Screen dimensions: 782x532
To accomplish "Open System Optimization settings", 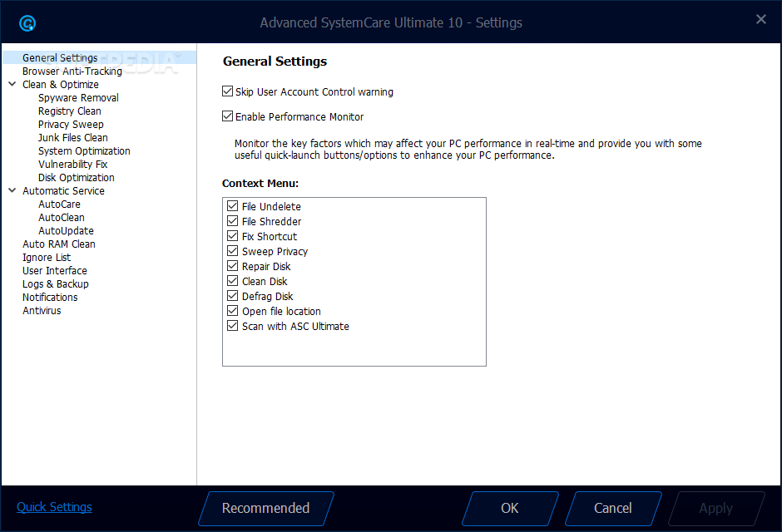I will (x=84, y=151).
